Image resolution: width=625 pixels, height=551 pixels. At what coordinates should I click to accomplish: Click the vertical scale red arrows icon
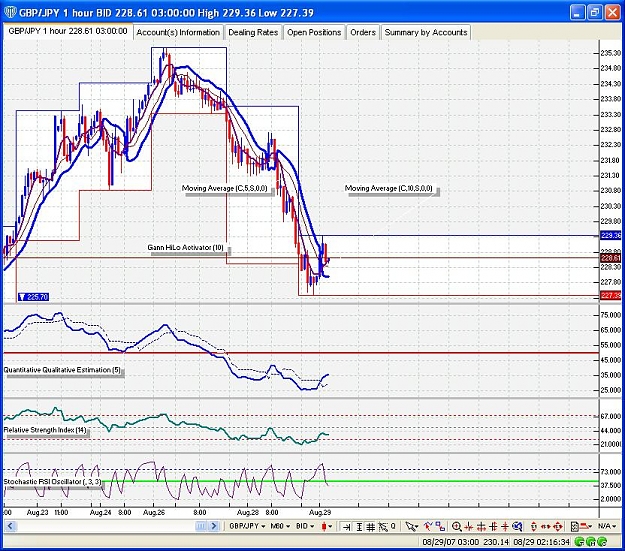click(534, 527)
